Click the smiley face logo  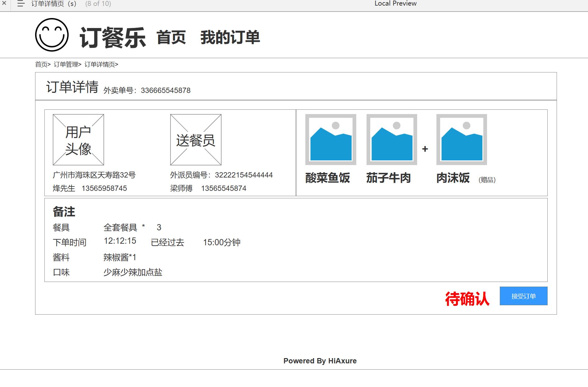point(52,35)
